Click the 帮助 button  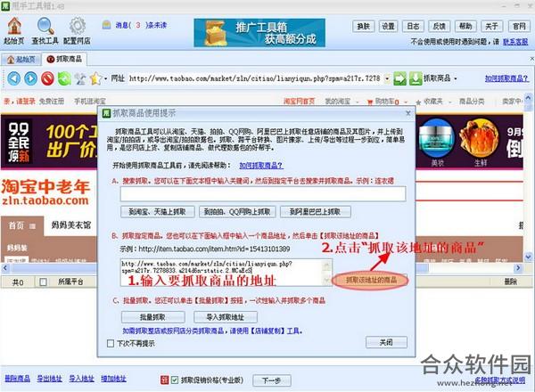(x=465, y=26)
